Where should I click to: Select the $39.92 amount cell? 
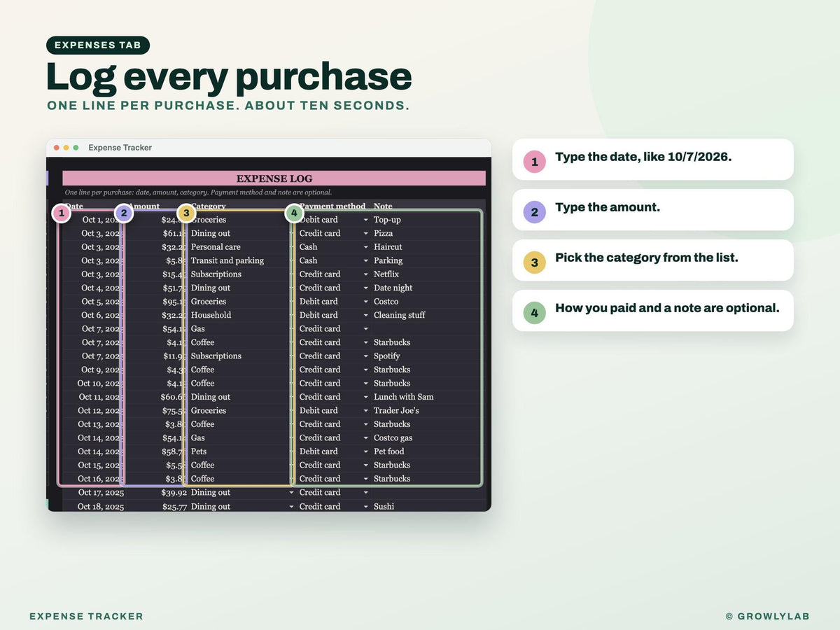coord(157,493)
